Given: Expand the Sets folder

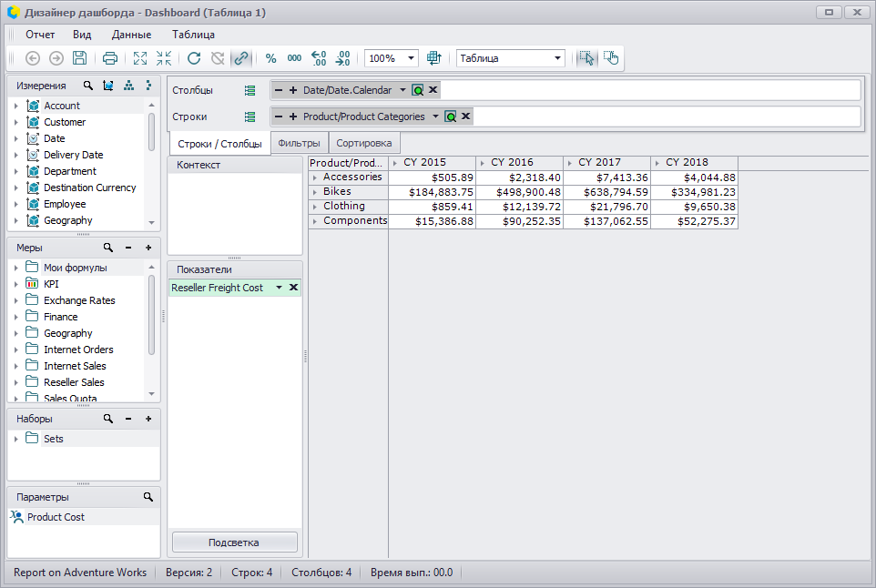Looking at the screenshot, I should (15, 439).
